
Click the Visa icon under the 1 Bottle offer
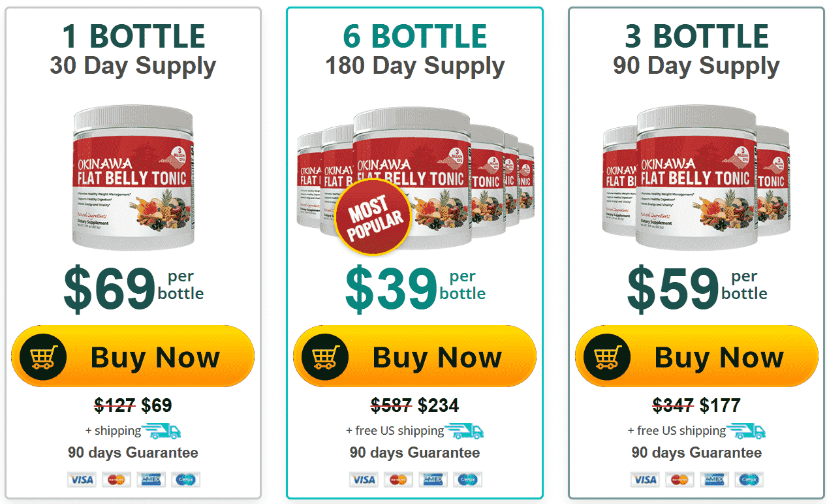point(81,479)
